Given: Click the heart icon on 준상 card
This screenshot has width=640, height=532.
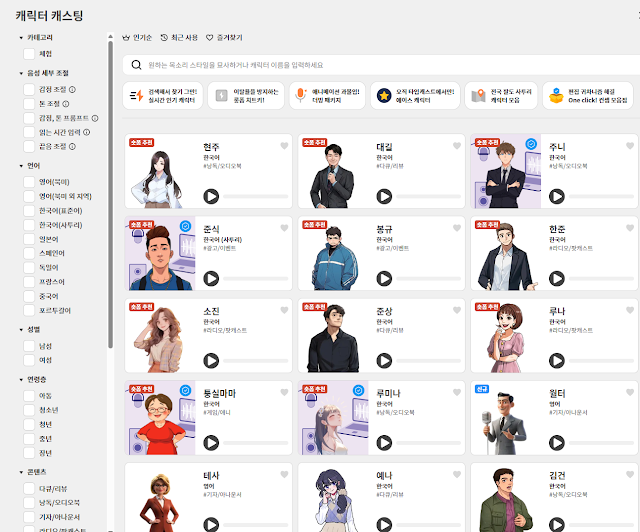Looking at the screenshot, I should [x=457, y=310].
